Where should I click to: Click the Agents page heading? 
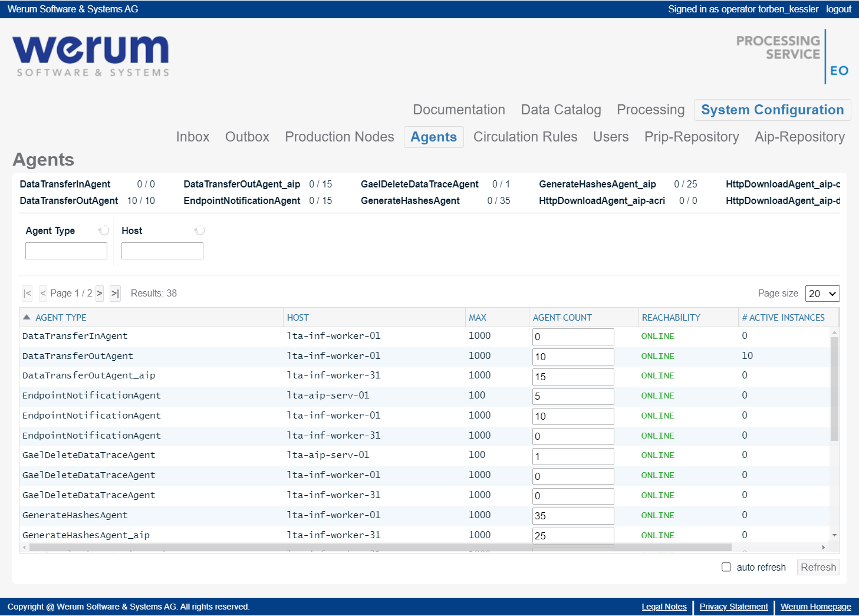click(x=44, y=159)
